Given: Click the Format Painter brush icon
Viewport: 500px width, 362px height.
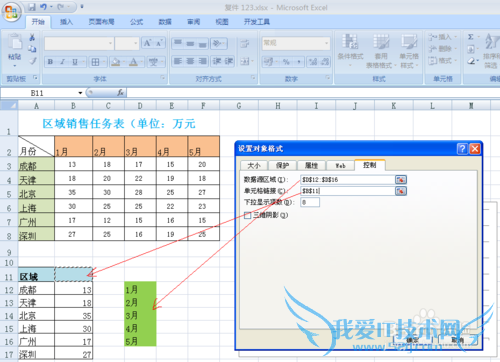Looking at the screenshot, I should click(32, 61).
